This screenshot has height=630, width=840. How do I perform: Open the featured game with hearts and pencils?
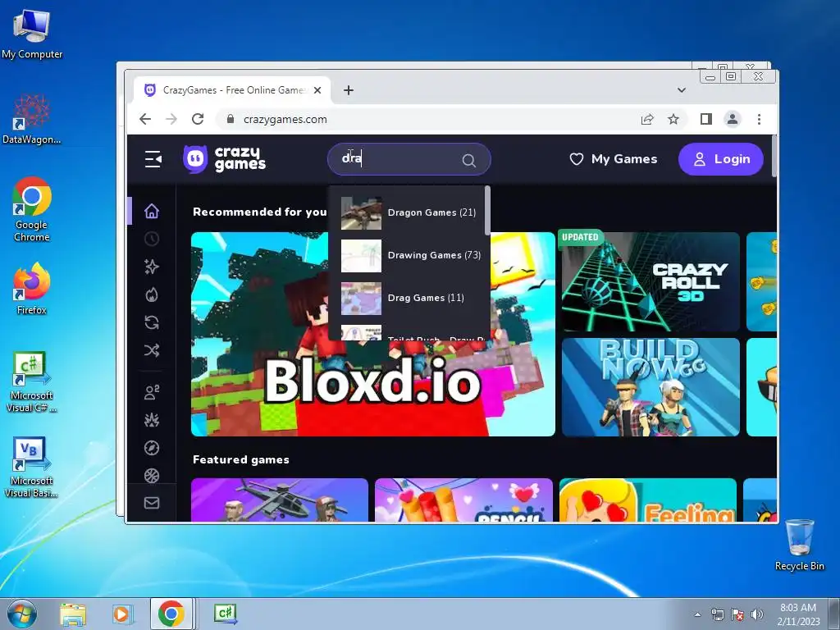coord(464,500)
